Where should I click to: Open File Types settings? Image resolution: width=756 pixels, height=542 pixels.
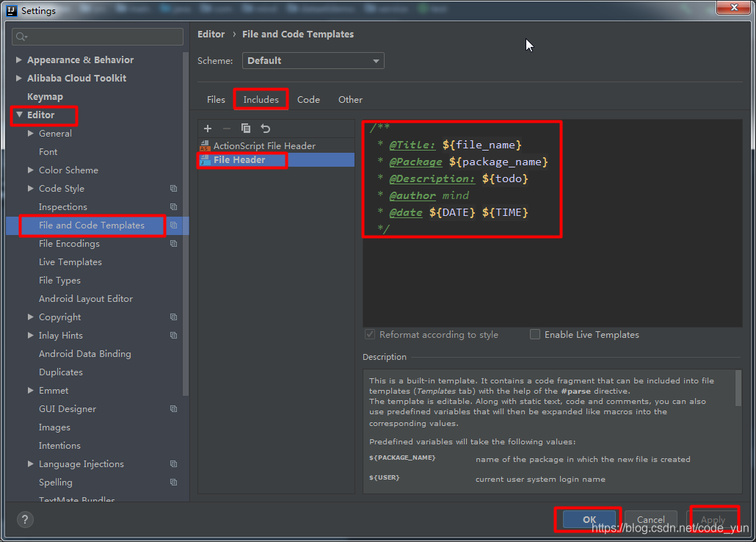pos(59,281)
